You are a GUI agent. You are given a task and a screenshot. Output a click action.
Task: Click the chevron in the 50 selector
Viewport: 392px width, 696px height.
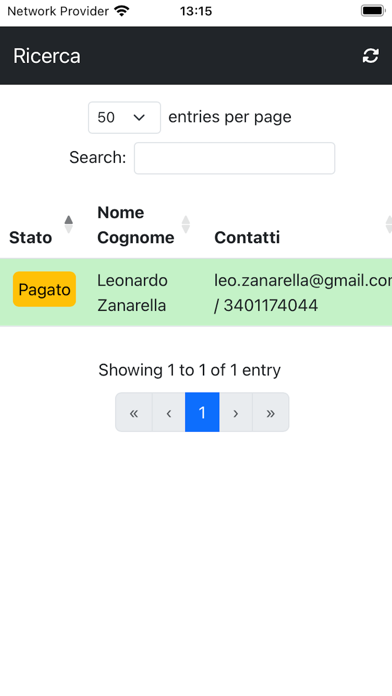[x=139, y=118]
